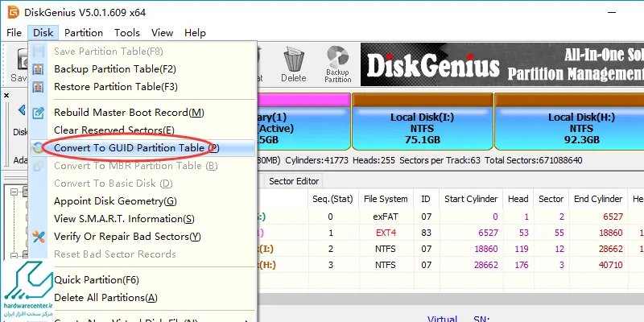
Task: Open the Tools menu
Action: 127,33
